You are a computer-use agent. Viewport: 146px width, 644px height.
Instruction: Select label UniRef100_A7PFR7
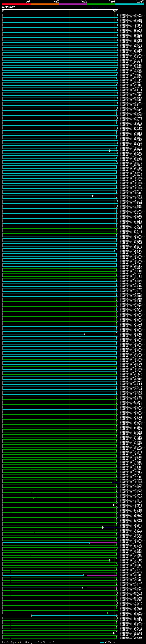131,63
